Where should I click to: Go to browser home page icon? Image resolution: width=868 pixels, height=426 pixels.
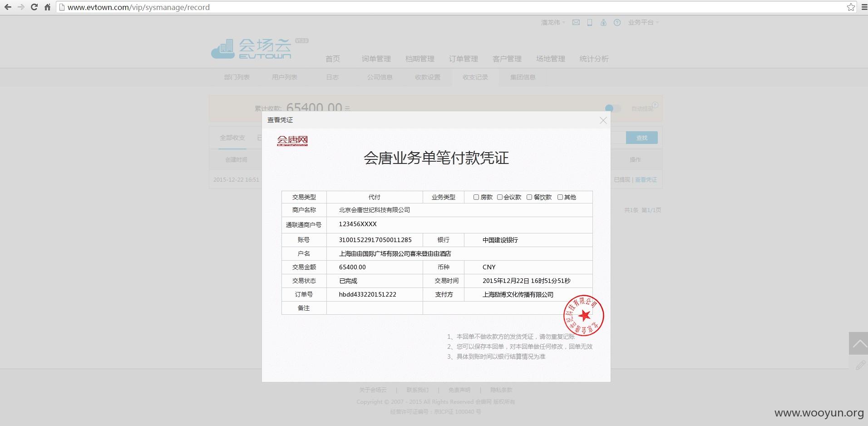tap(47, 7)
